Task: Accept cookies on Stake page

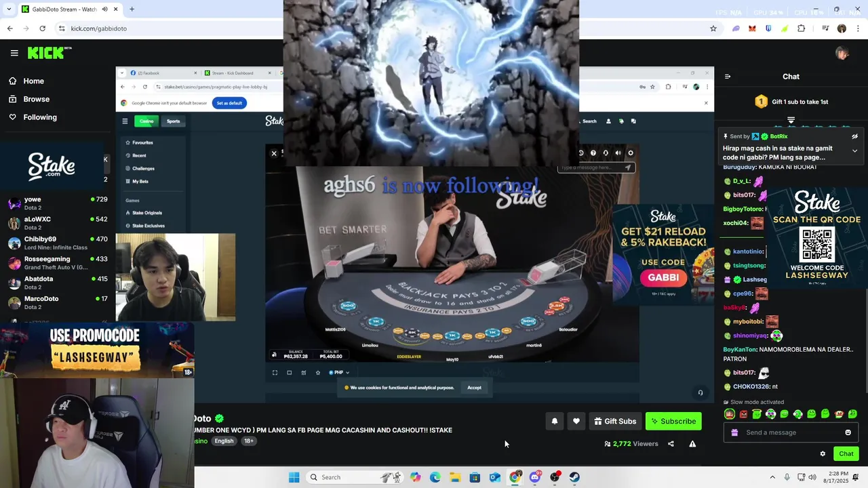Action: tap(474, 388)
